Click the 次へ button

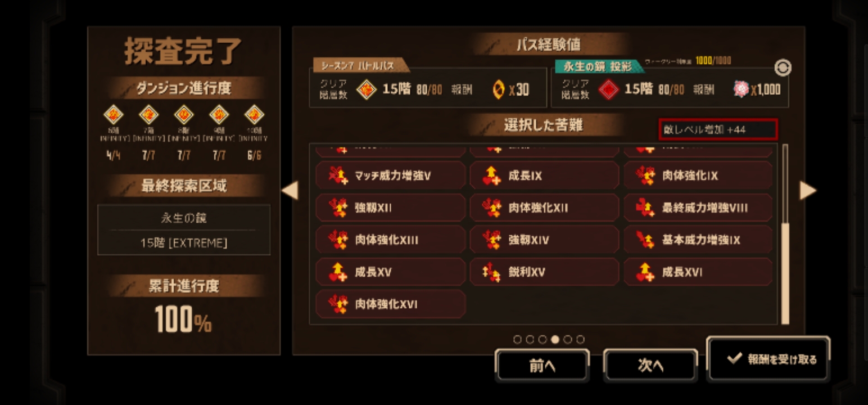click(x=650, y=366)
